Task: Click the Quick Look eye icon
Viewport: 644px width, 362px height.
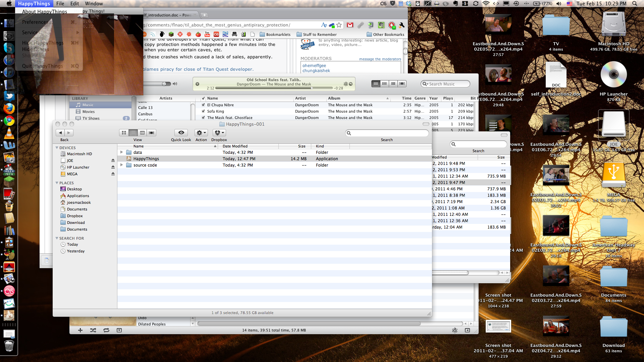Action: pos(181,133)
